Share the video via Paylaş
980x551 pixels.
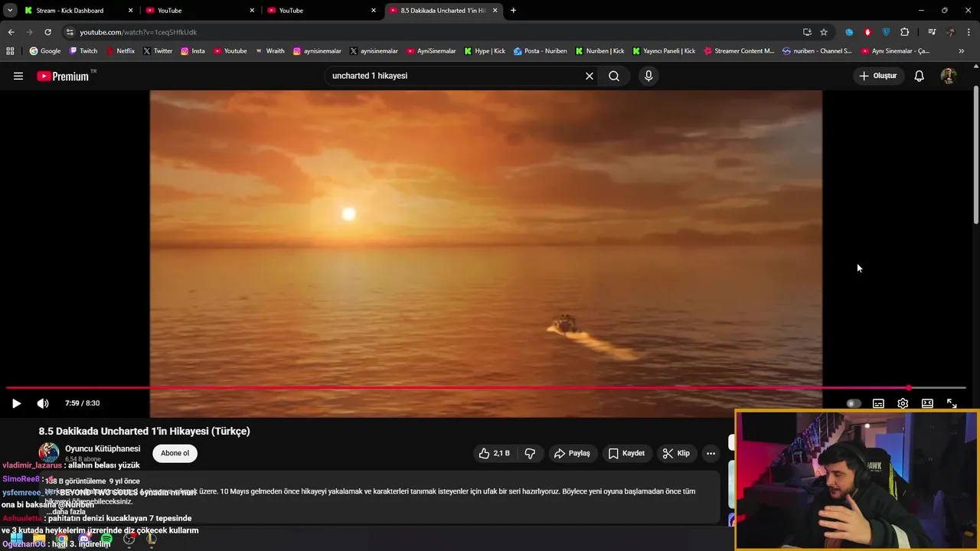coord(573,453)
